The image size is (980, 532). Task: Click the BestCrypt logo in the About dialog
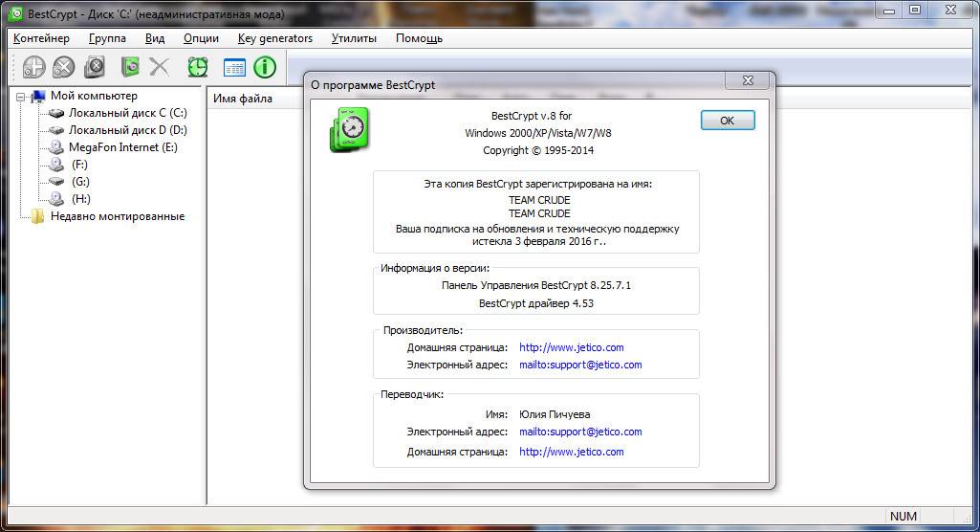pos(349,129)
